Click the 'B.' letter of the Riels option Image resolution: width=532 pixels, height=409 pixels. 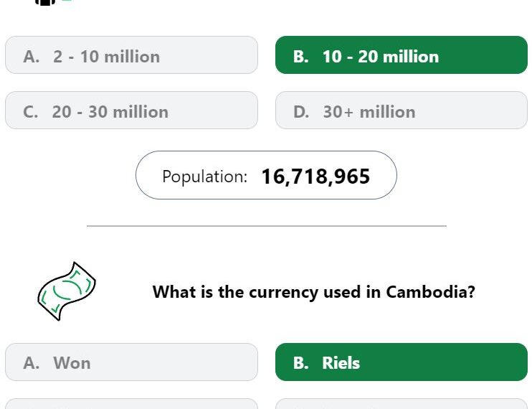pyautogui.click(x=301, y=362)
